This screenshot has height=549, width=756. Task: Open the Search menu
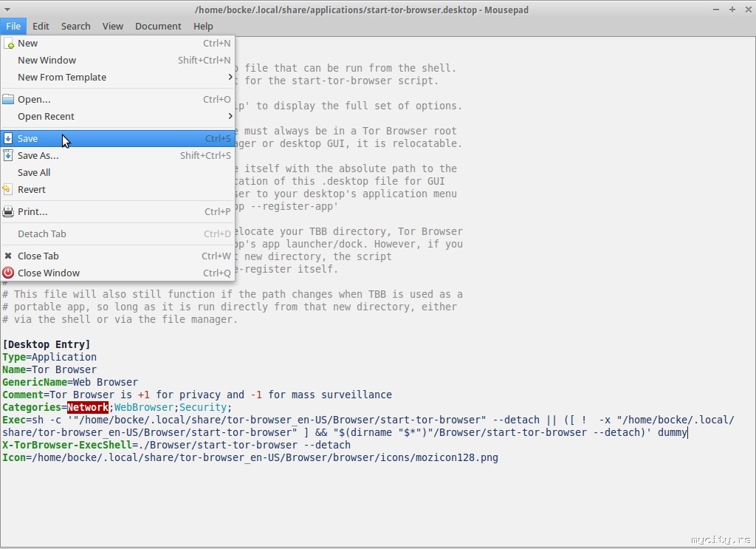coord(76,26)
